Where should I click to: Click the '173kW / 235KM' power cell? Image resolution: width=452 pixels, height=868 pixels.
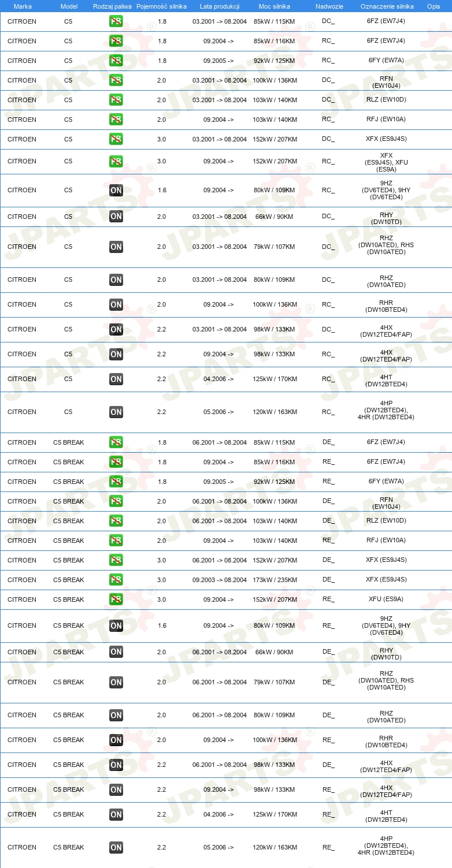275,580
